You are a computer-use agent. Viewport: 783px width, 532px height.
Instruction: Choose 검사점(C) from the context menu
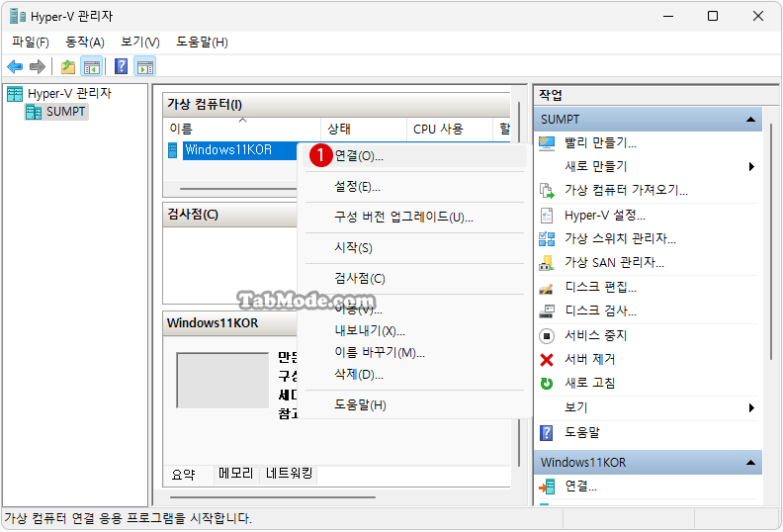414,278
